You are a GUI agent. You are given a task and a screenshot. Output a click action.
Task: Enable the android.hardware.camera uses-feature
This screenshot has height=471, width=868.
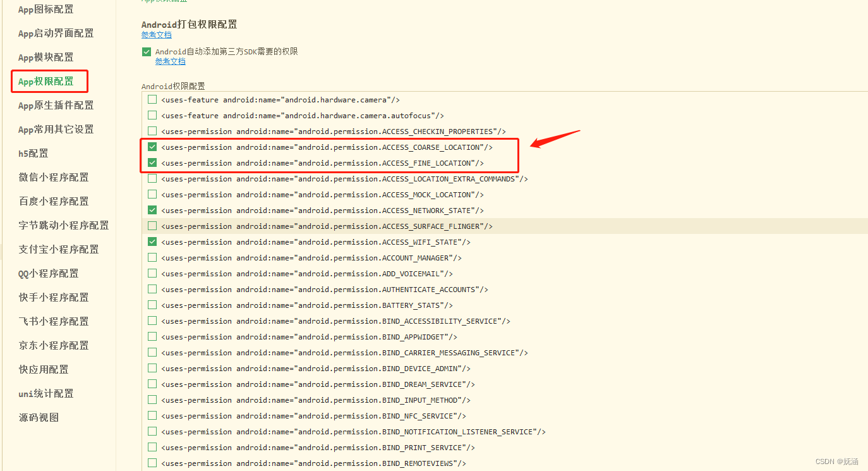[x=152, y=99]
